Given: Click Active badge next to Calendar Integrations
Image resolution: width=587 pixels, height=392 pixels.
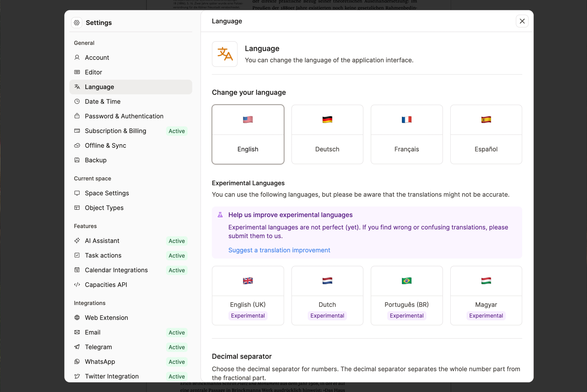Looking at the screenshot, I should pyautogui.click(x=177, y=270).
